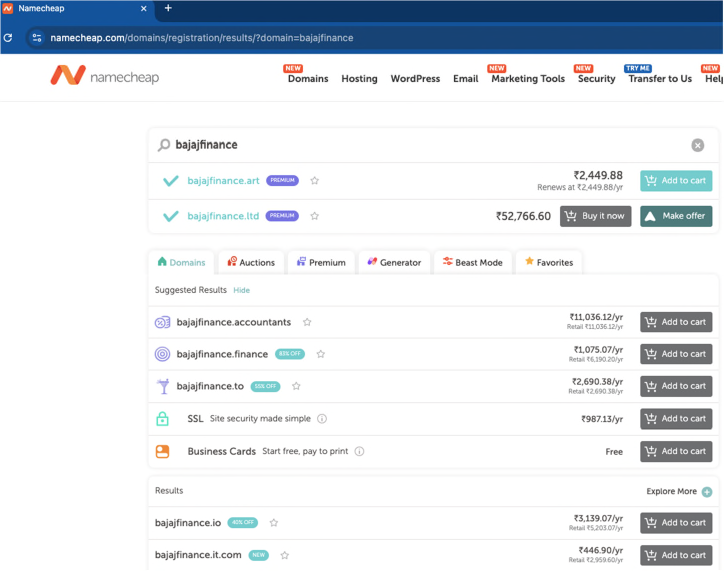The image size is (724, 571).
Task: Click the finance domain target icon
Action: click(x=162, y=354)
